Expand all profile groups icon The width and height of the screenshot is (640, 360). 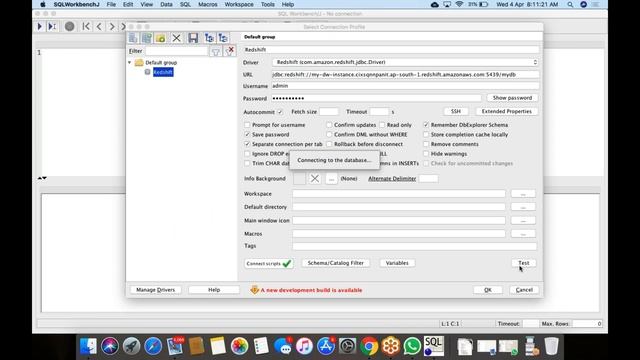pyautogui.click(x=209, y=38)
